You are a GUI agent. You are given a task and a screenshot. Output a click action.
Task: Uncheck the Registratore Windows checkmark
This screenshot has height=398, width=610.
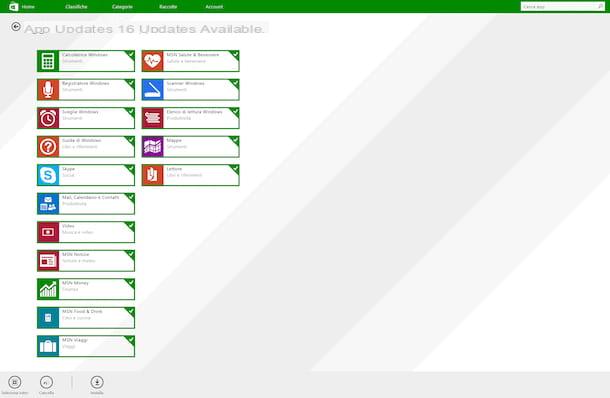pos(131,82)
